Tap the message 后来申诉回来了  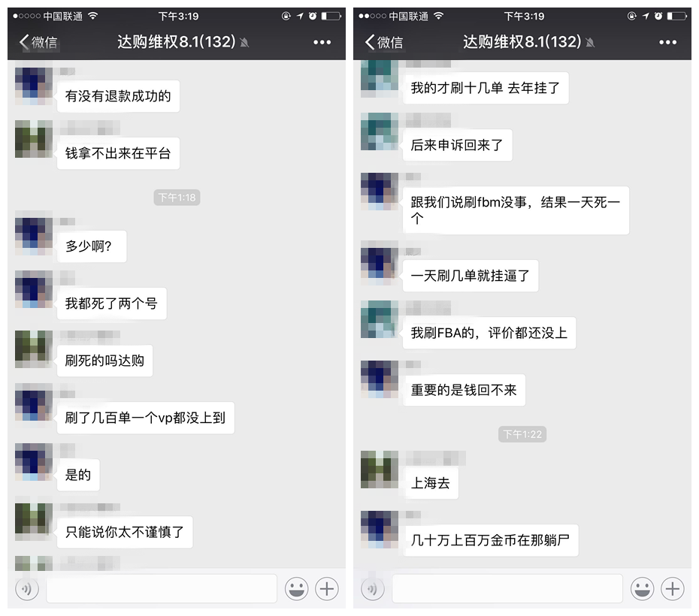[x=458, y=145]
